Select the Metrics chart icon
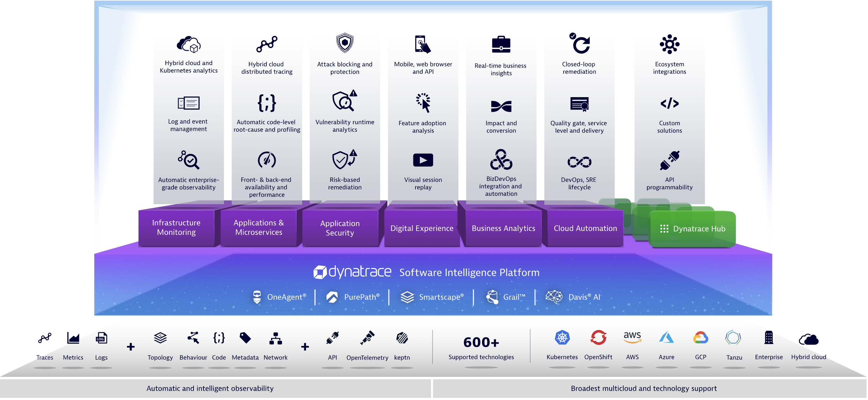 pos(73,338)
